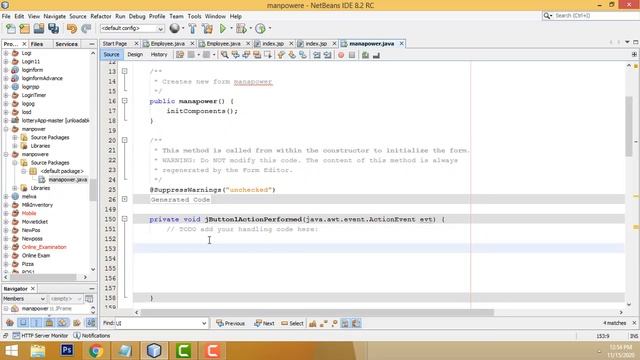The width and height of the screenshot is (640, 360).
Task: Click the Windows Start button
Action: tap(11, 351)
